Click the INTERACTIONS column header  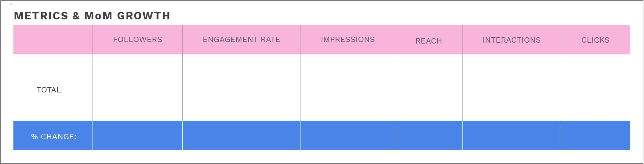(511, 40)
